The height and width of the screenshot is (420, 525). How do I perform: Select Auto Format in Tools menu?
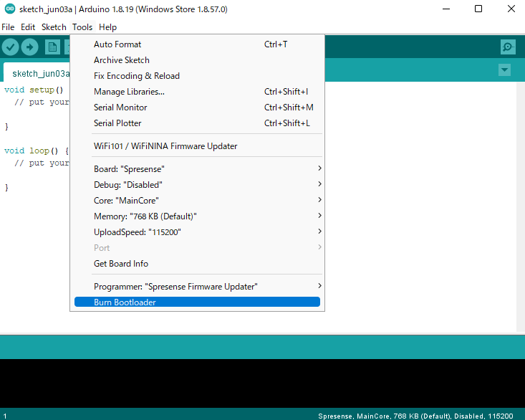tap(197, 44)
